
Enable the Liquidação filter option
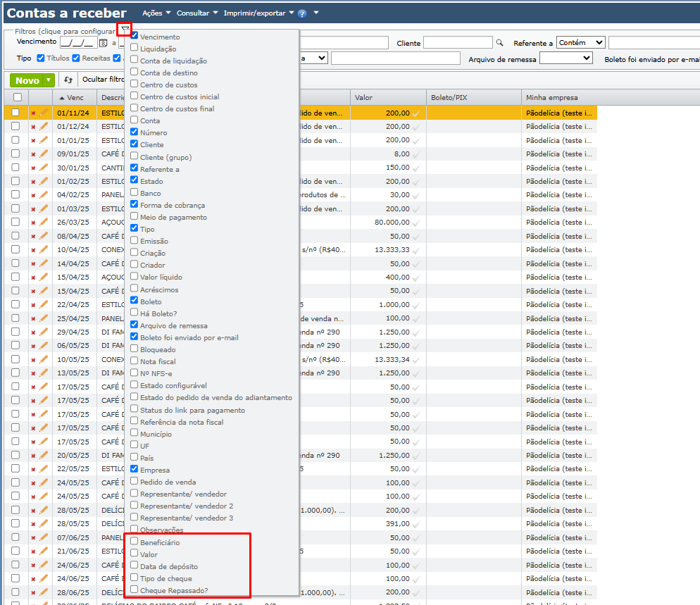tap(134, 47)
